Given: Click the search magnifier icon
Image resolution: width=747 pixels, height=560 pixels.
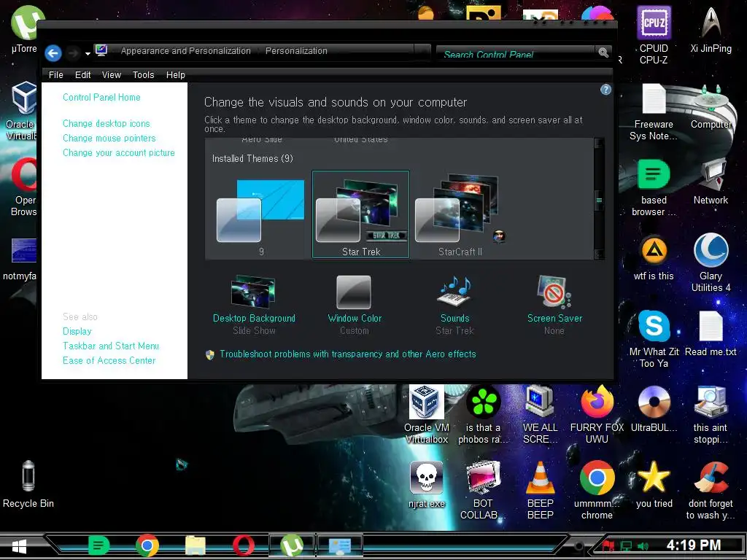Looking at the screenshot, I should pos(603,52).
